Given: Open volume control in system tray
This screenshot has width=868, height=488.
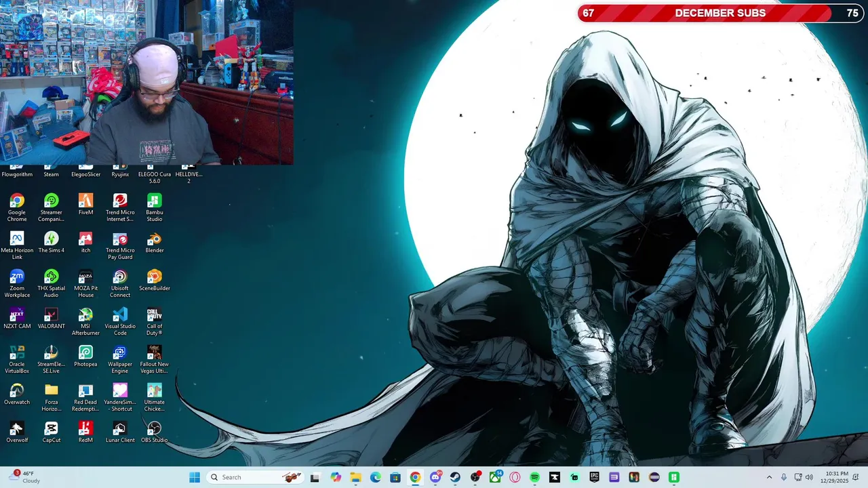Looking at the screenshot, I should 809,477.
